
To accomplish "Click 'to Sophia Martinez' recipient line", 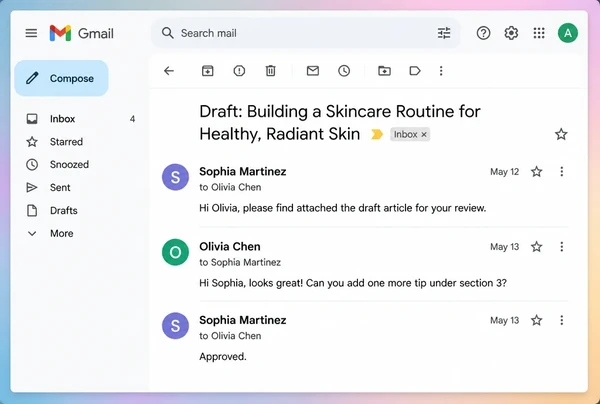I will 240,262.
